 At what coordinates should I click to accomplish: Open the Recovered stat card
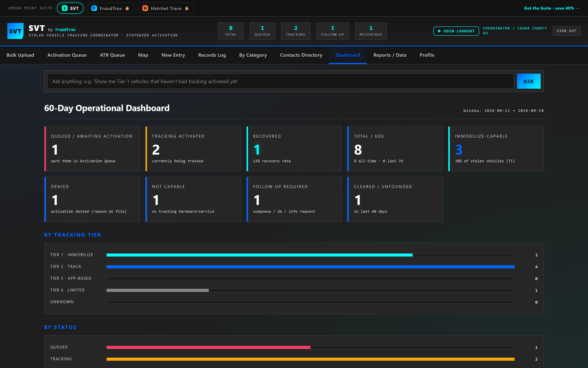pos(294,149)
